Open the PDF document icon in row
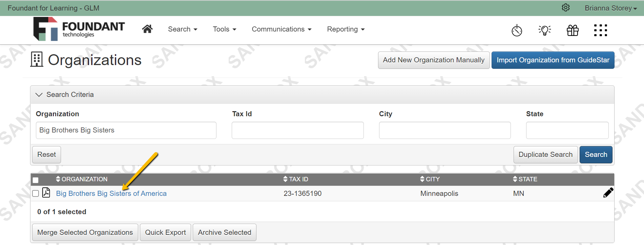 [46, 192]
